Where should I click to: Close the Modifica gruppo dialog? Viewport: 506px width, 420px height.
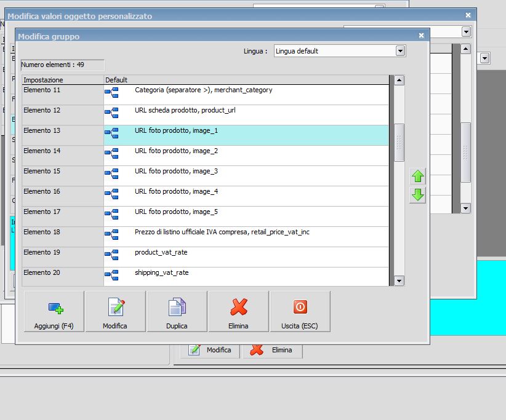tap(421, 36)
